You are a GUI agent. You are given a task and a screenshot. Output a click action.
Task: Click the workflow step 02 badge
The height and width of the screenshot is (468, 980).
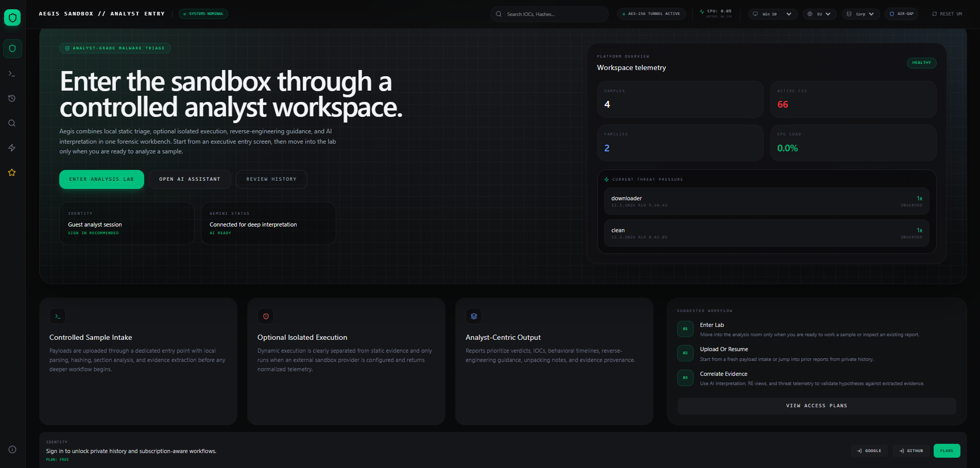(x=685, y=353)
